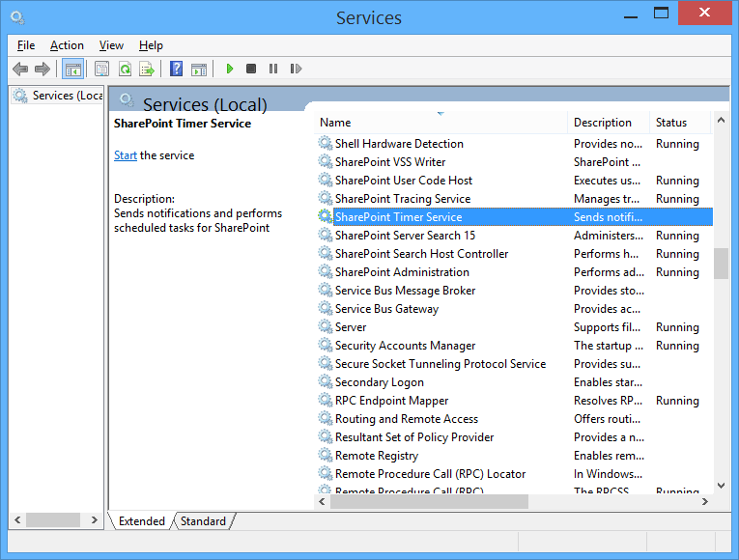Click the Services window system menu icon
The width and height of the screenshot is (739, 560).
17,18
